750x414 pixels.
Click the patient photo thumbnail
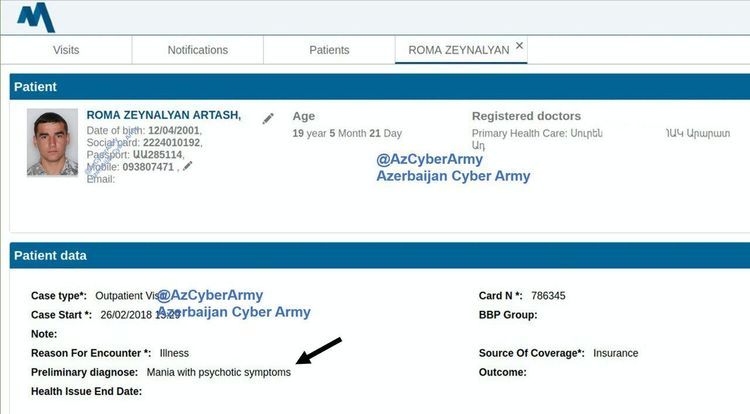click(x=53, y=143)
